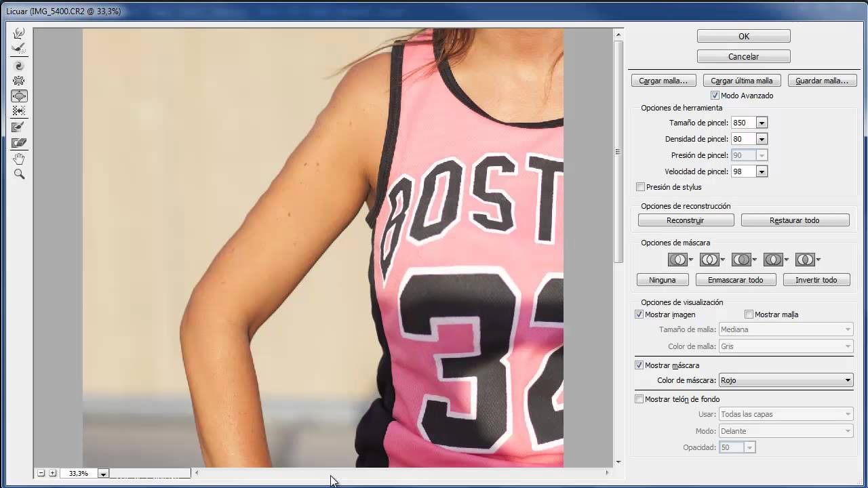The width and height of the screenshot is (868, 488).
Task: Expand the Subtract from Selection options arrow
Action: coord(755,260)
